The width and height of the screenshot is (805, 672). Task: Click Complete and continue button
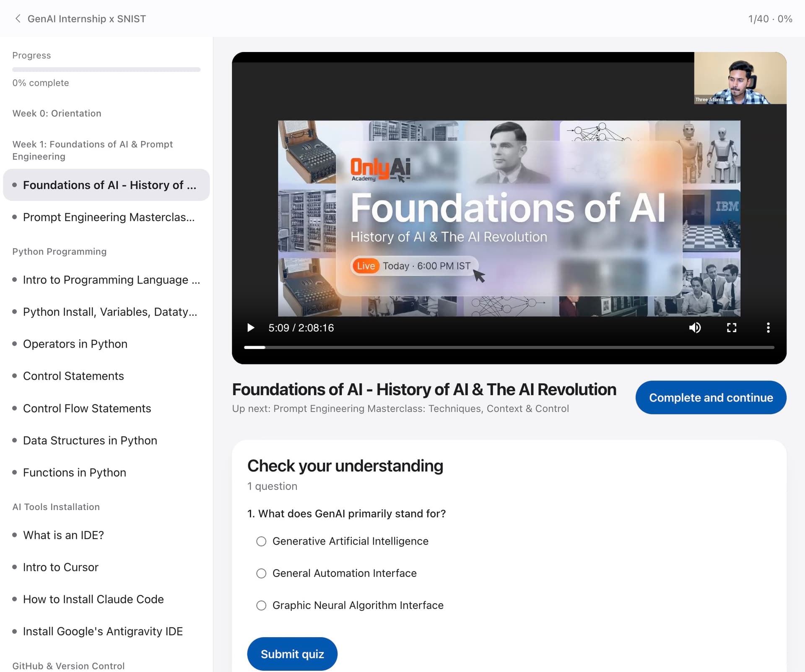(x=711, y=397)
